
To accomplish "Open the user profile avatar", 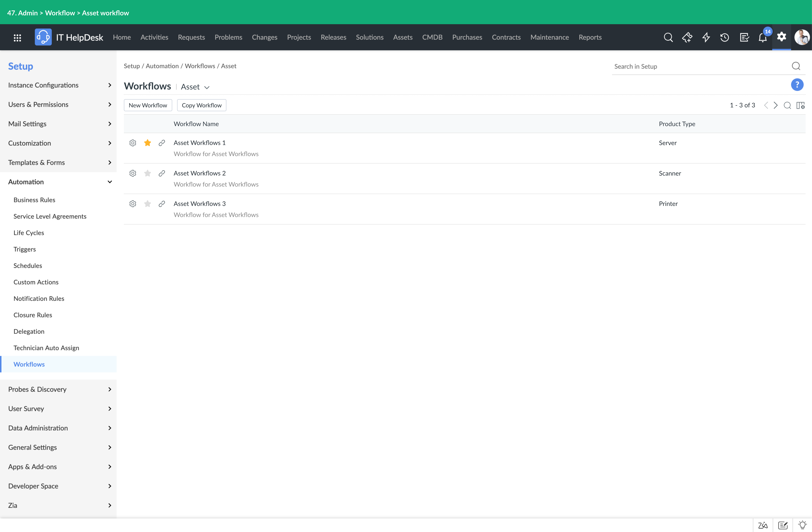I will coord(801,37).
